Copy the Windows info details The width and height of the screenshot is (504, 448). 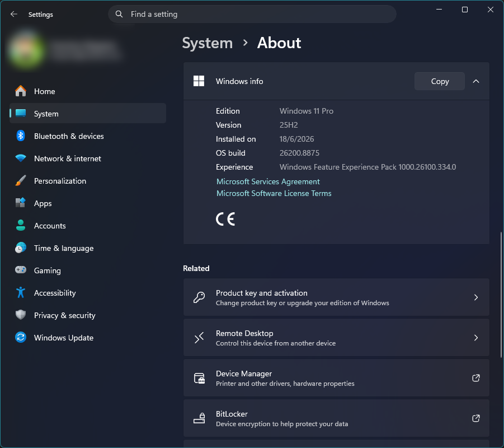tap(440, 81)
